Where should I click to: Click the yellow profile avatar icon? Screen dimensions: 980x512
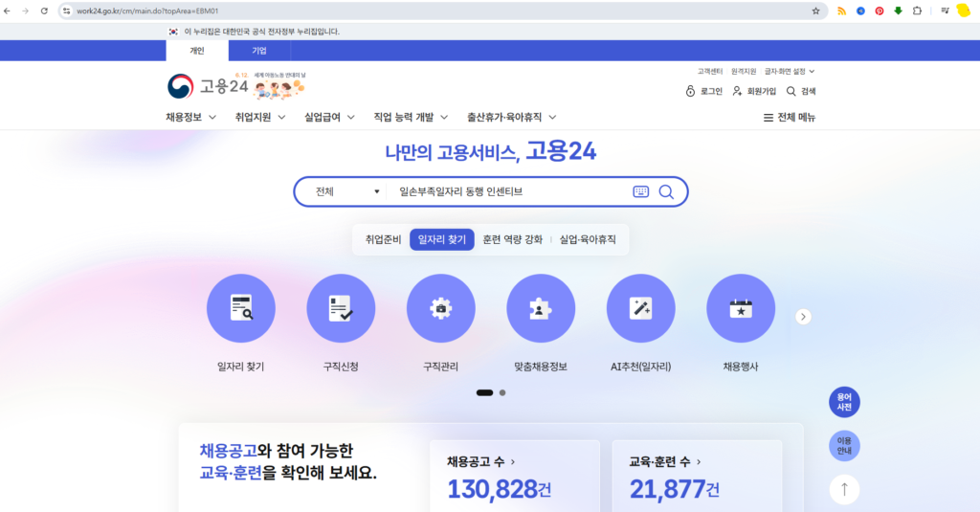pyautogui.click(x=964, y=11)
